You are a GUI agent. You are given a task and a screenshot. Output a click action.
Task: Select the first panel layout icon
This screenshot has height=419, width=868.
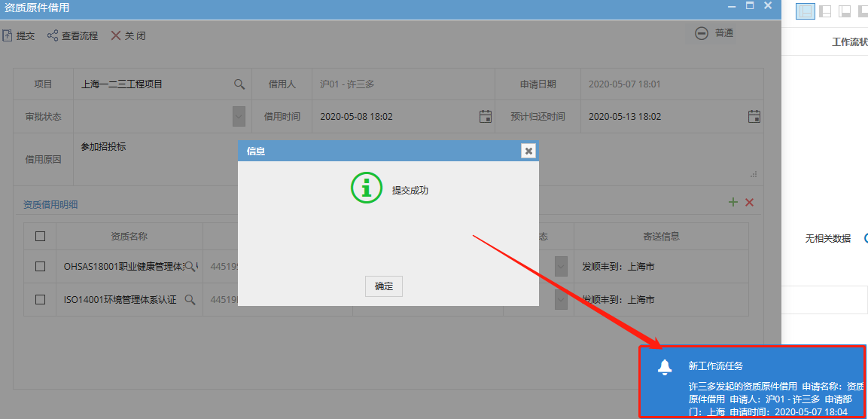[x=806, y=11]
